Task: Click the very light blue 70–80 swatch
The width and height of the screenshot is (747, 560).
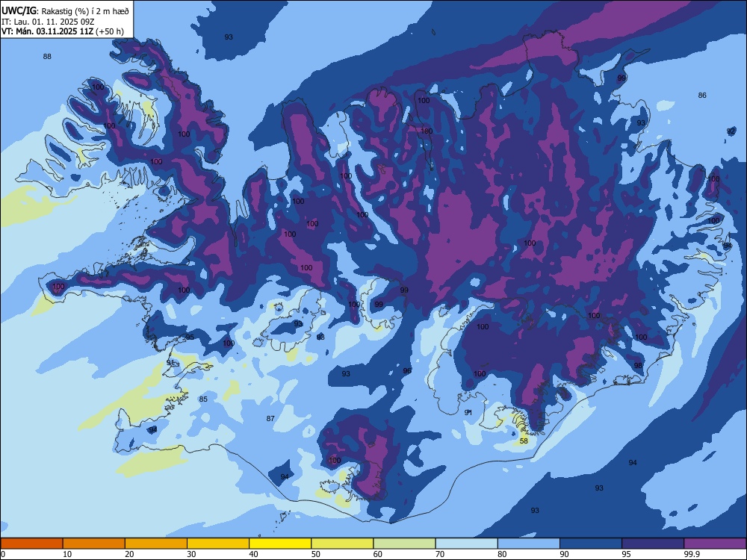Action: pos(466,544)
